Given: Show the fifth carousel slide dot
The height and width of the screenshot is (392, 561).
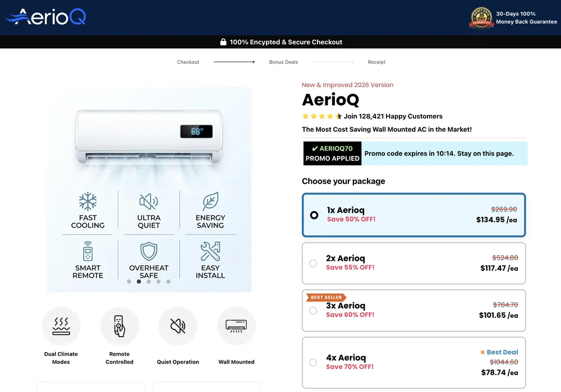Looking at the screenshot, I should point(168,282).
